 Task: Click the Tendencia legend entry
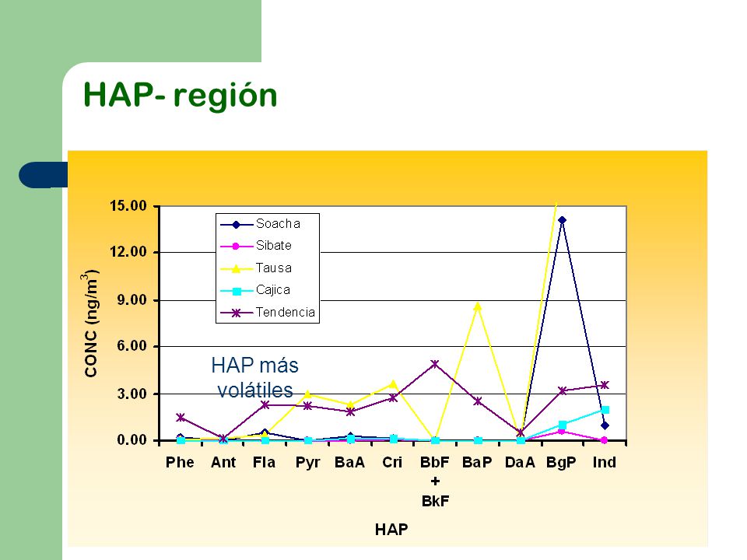click(268, 313)
